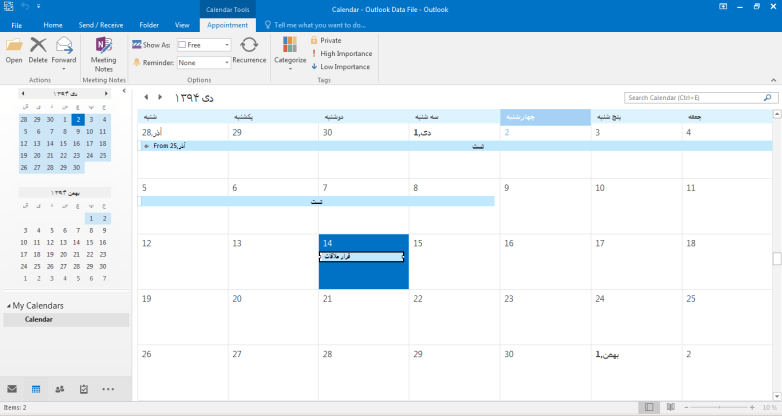The height and width of the screenshot is (416, 782).
Task: Open the Reminder dropdown
Action: click(x=227, y=62)
